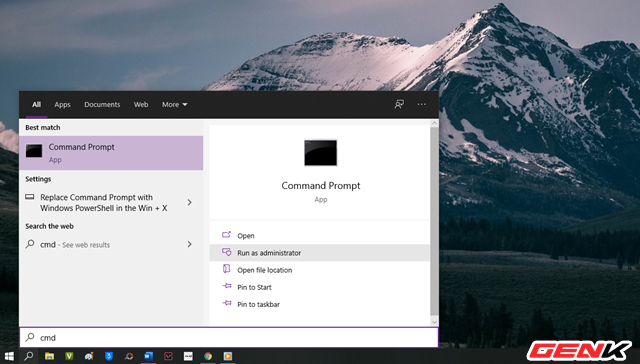Image resolution: width=640 pixels, height=364 pixels.
Task: Click the Pin to Start pin icon
Action: click(227, 286)
